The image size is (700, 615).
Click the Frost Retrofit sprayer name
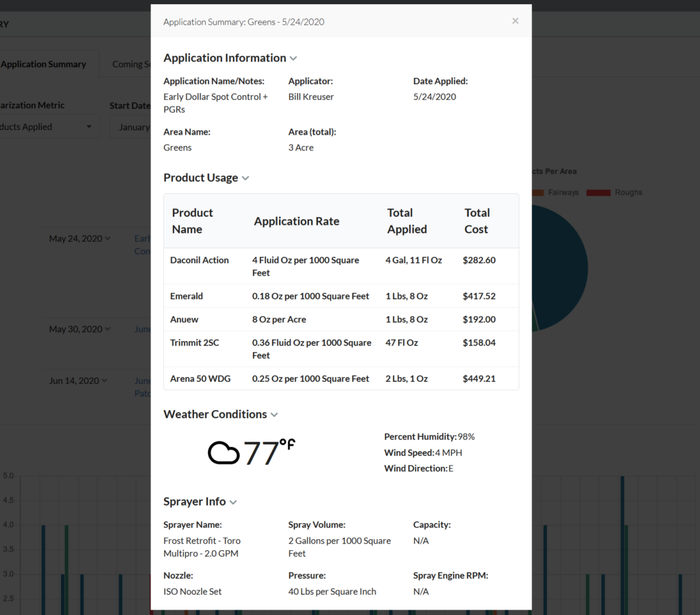pyautogui.click(x=202, y=547)
